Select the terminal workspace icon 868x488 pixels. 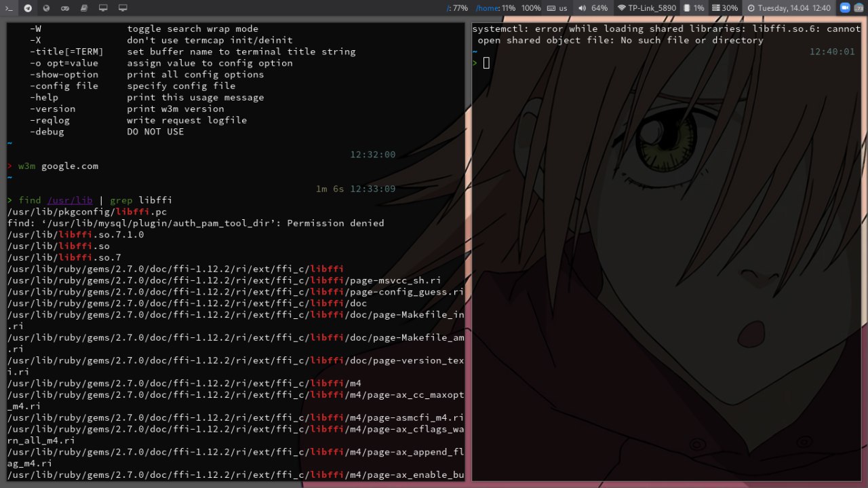pos(9,8)
